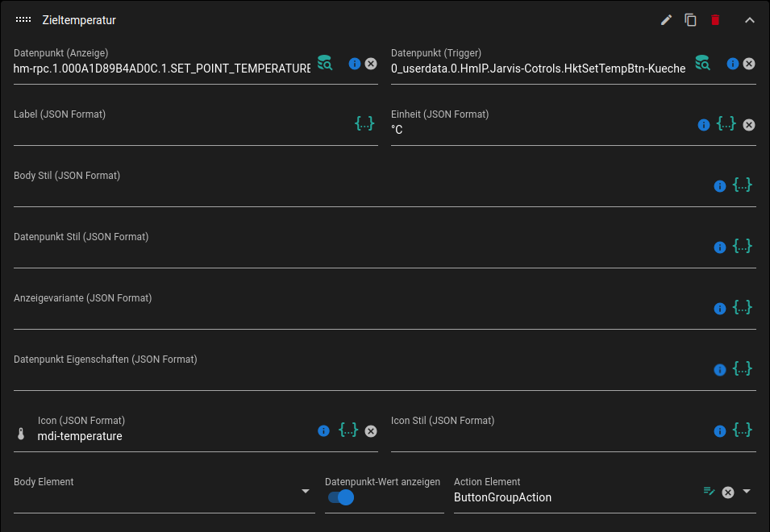Duplicate the Zieltemperatur entry with copy icon
Image resolution: width=770 pixels, height=532 pixels.
coord(690,20)
